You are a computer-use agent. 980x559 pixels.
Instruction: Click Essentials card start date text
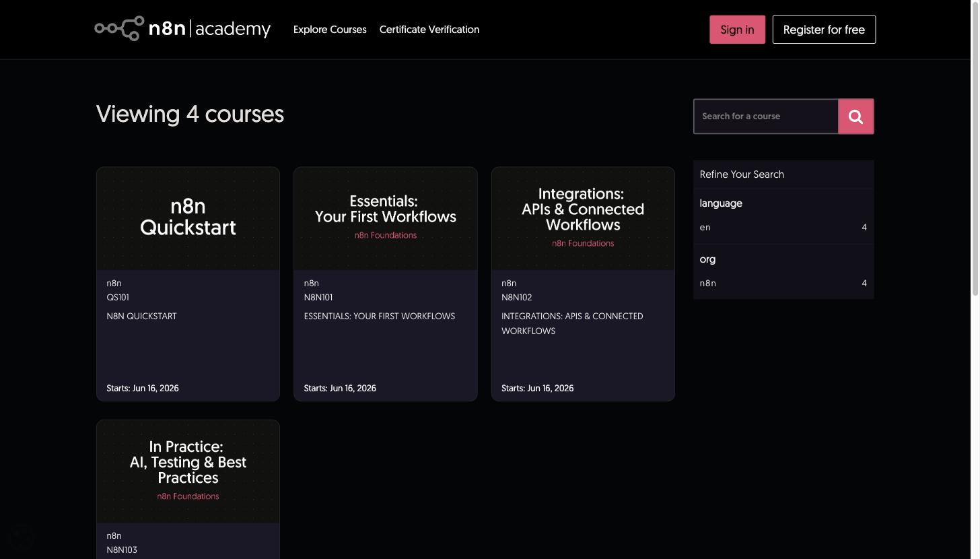coord(340,388)
